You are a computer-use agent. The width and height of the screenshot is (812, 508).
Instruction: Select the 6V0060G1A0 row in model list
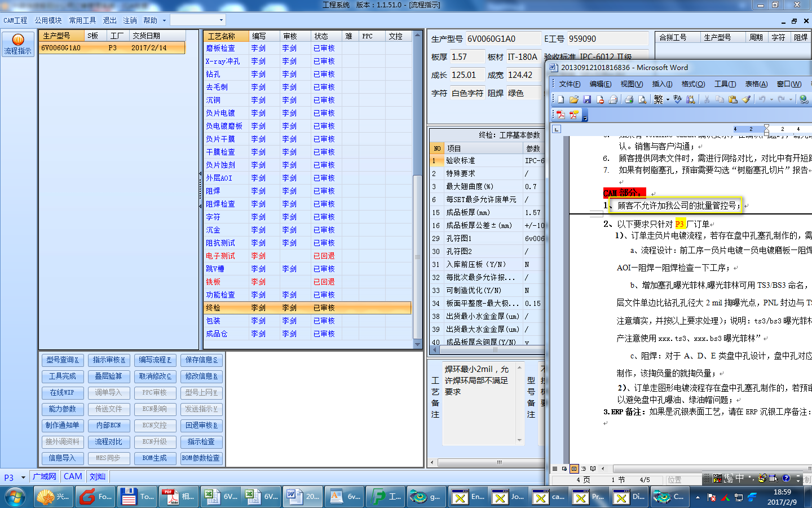(x=112, y=48)
